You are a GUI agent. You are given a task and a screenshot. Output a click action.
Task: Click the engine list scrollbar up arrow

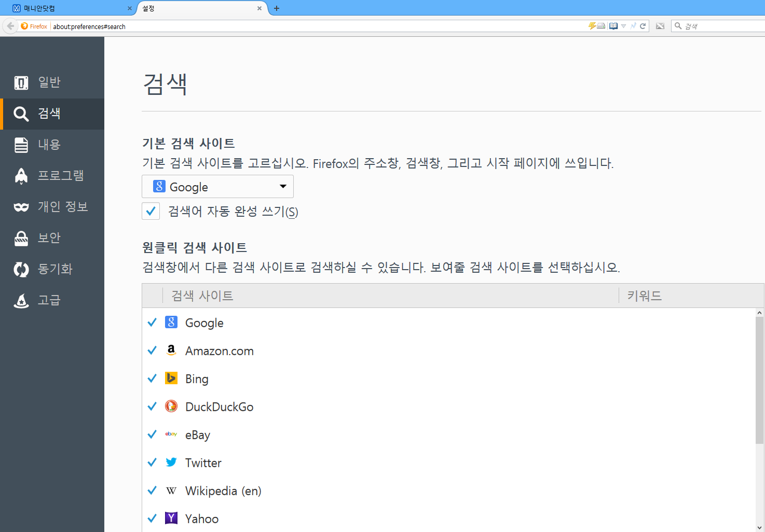[x=759, y=313]
